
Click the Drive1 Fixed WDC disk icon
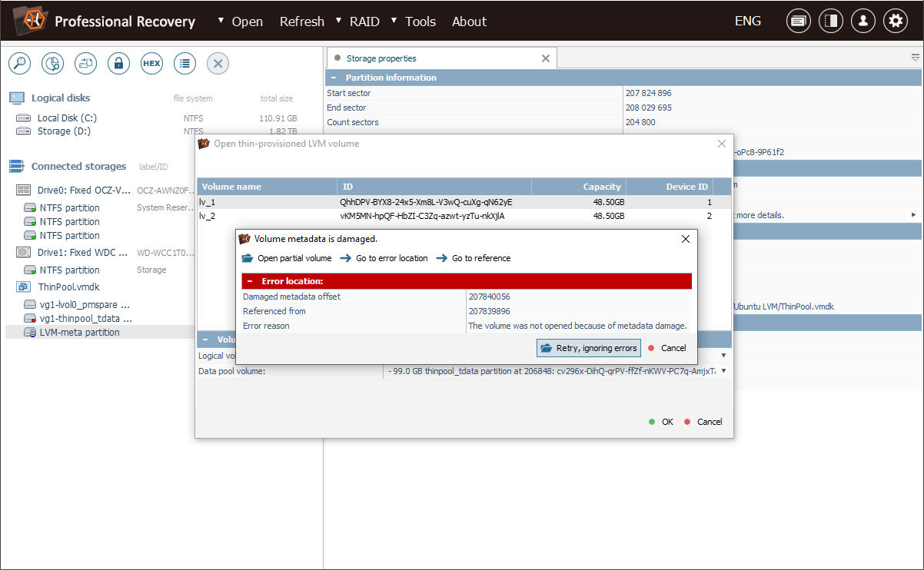(23, 252)
